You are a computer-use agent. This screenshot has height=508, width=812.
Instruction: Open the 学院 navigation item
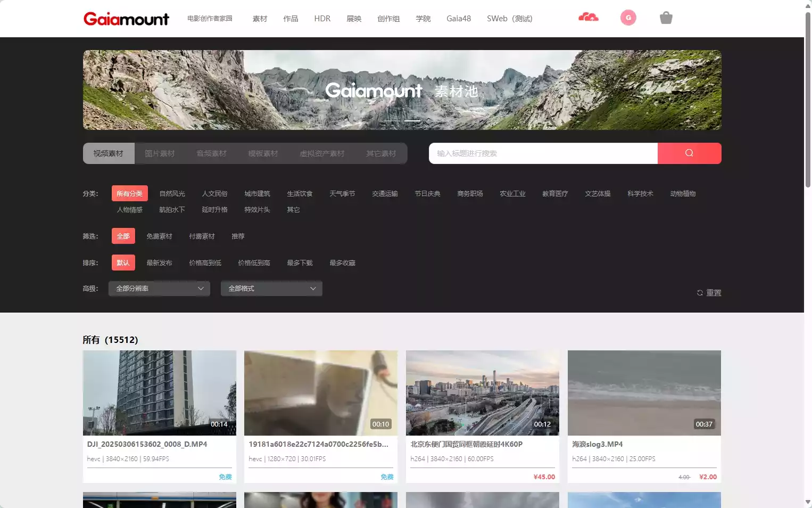(423, 19)
